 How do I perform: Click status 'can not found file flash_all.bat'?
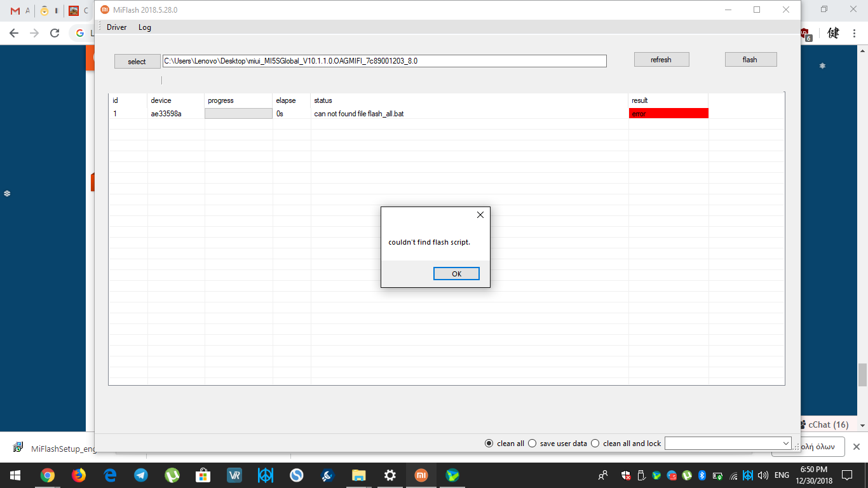(359, 114)
